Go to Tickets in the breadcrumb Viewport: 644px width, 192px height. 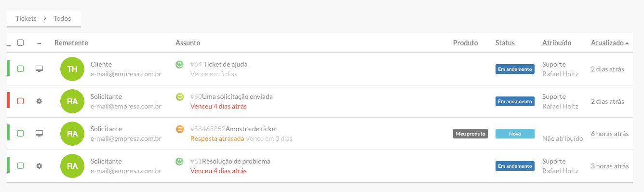tap(26, 18)
